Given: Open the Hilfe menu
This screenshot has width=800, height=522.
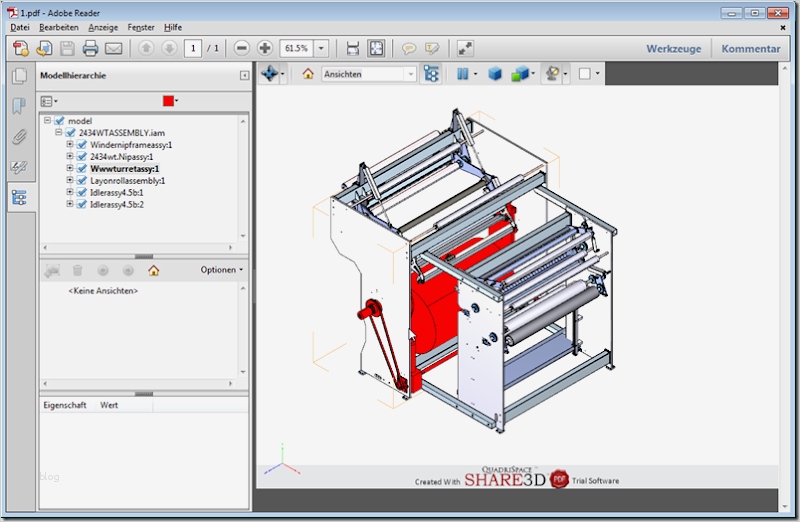Looking at the screenshot, I should (x=173, y=27).
